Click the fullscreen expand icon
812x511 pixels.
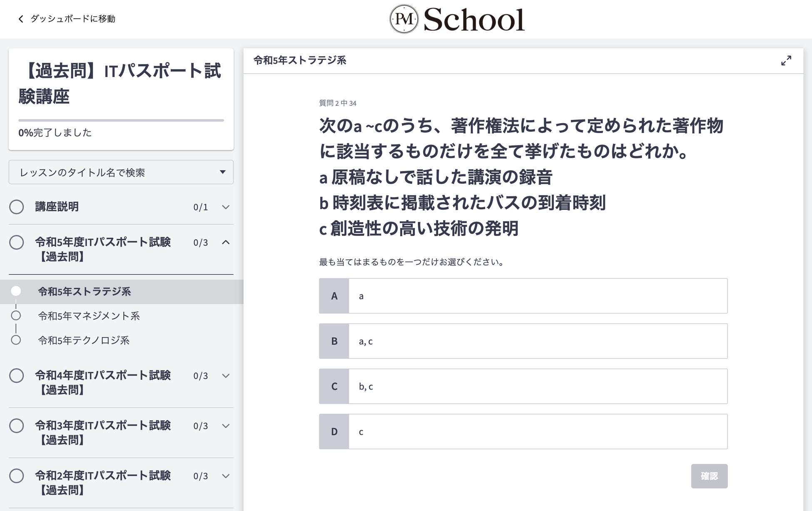tap(786, 61)
